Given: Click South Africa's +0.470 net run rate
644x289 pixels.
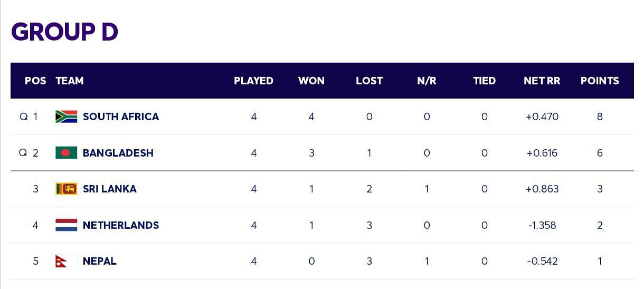Looking at the screenshot, I should tap(542, 117).
